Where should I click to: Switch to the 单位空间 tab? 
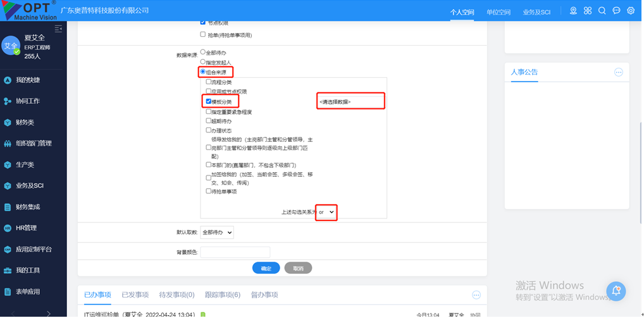click(498, 12)
